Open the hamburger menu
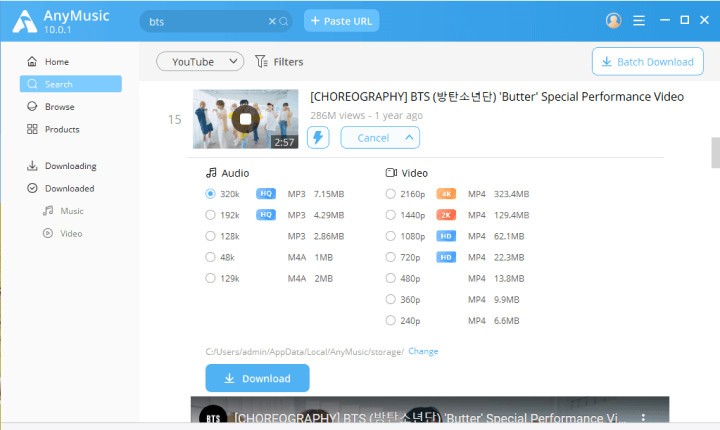 coord(639,21)
